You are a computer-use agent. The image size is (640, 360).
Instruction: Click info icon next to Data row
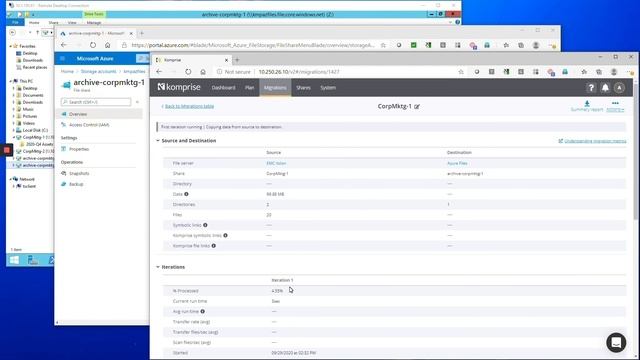click(186, 194)
